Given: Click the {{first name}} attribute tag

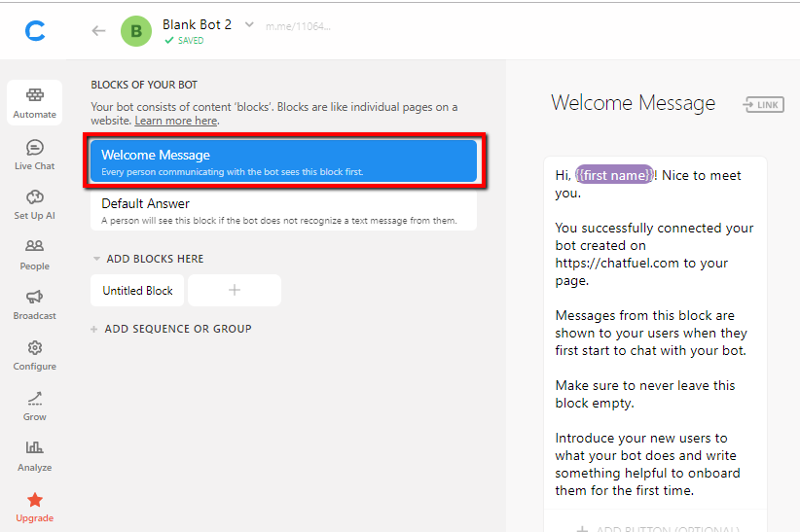Looking at the screenshot, I should [x=614, y=175].
